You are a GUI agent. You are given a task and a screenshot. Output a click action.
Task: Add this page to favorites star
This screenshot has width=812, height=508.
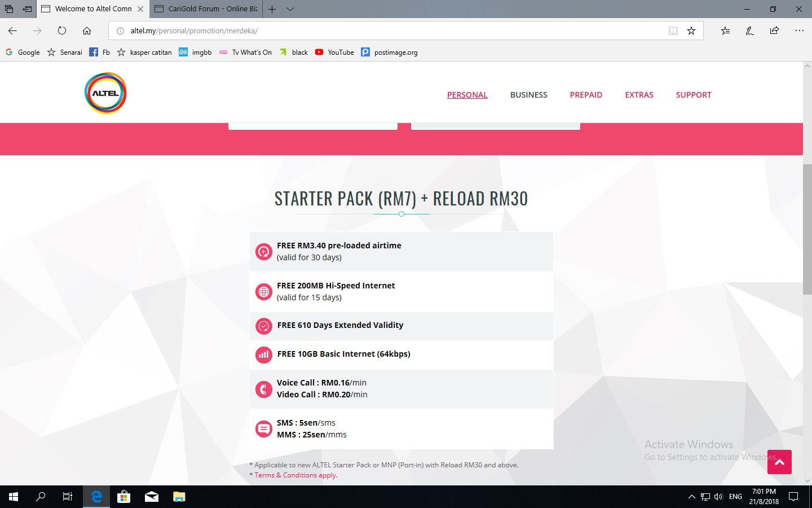691,30
